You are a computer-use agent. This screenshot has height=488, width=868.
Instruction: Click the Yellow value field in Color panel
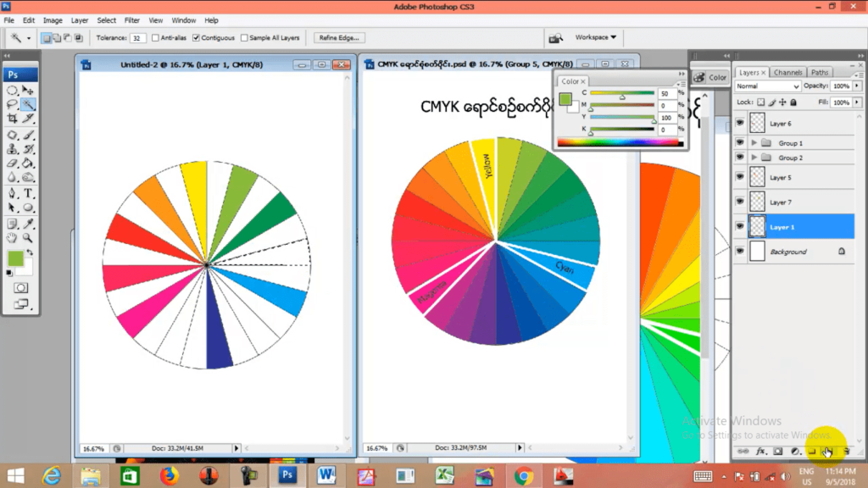[x=667, y=117]
